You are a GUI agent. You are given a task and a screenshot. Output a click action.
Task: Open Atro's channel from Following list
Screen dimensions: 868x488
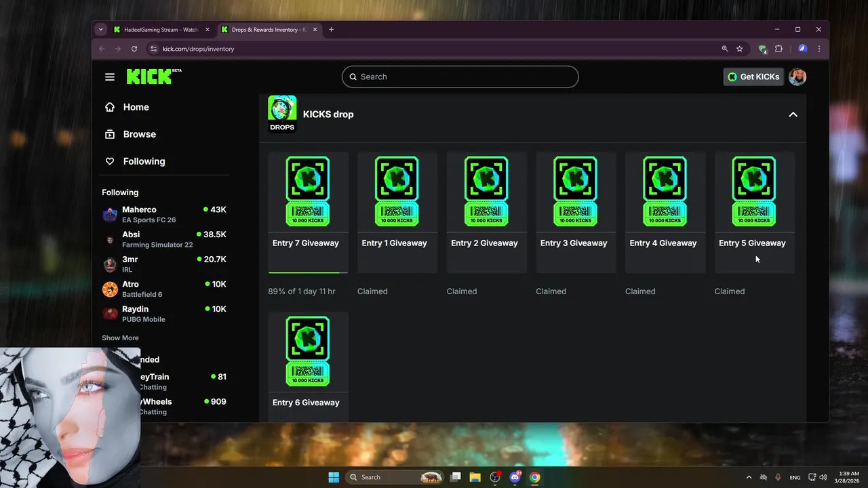coord(164,289)
